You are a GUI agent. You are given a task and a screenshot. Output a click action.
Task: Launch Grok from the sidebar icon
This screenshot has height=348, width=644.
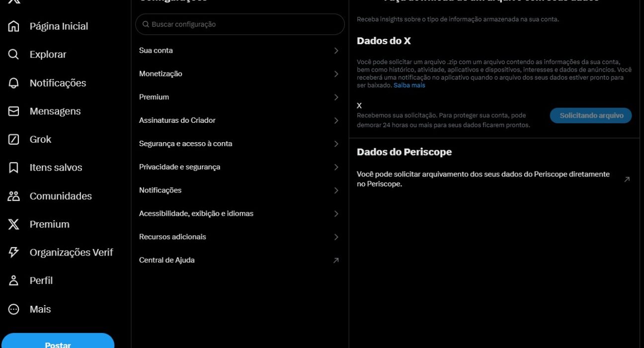14,140
